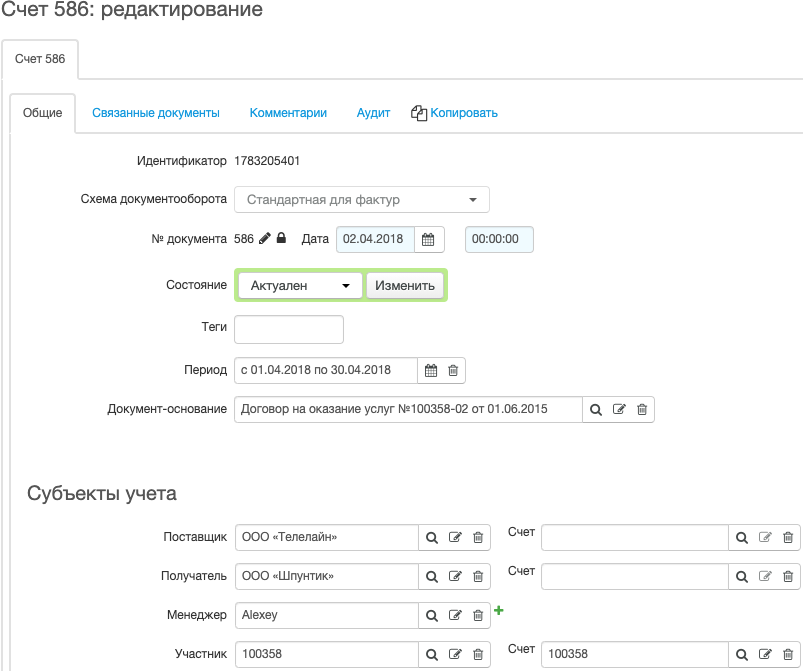The image size is (803, 671).
Task: Search Счет for Поставщик row
Action: pos(742,538)
